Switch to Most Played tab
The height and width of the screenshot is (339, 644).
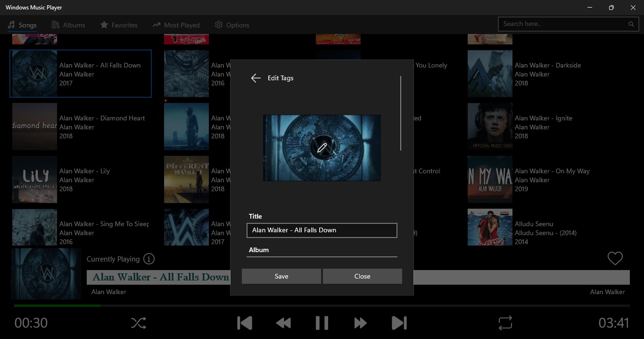pyautogui.click(x=176, y=25)
